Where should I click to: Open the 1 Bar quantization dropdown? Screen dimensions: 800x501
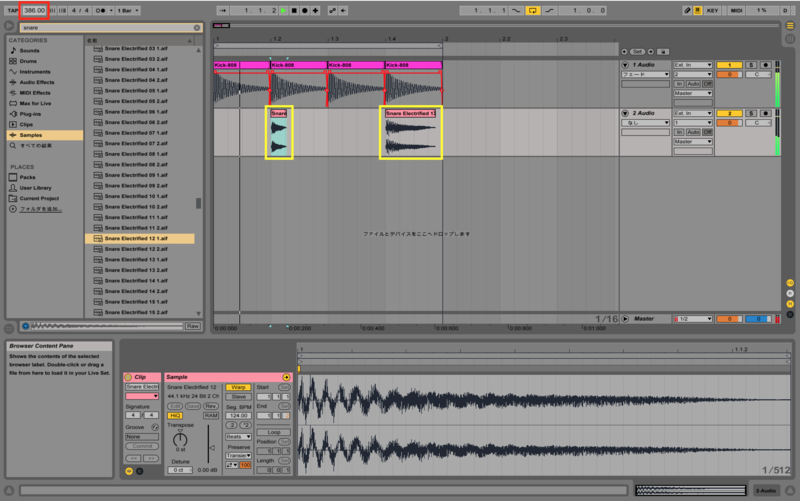pos(128,10)
